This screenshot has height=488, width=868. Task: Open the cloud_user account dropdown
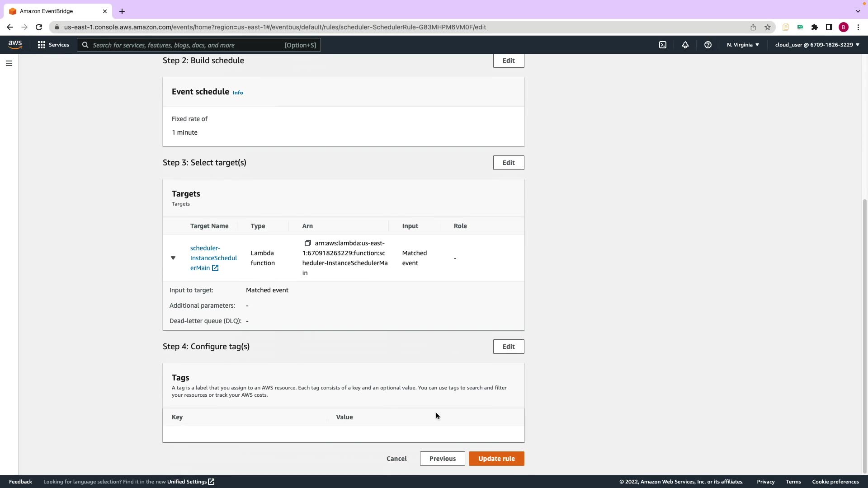(x=817, y=45)
